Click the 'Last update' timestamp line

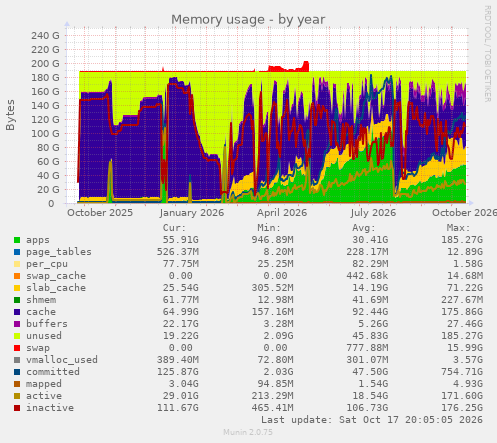point(372,420)
